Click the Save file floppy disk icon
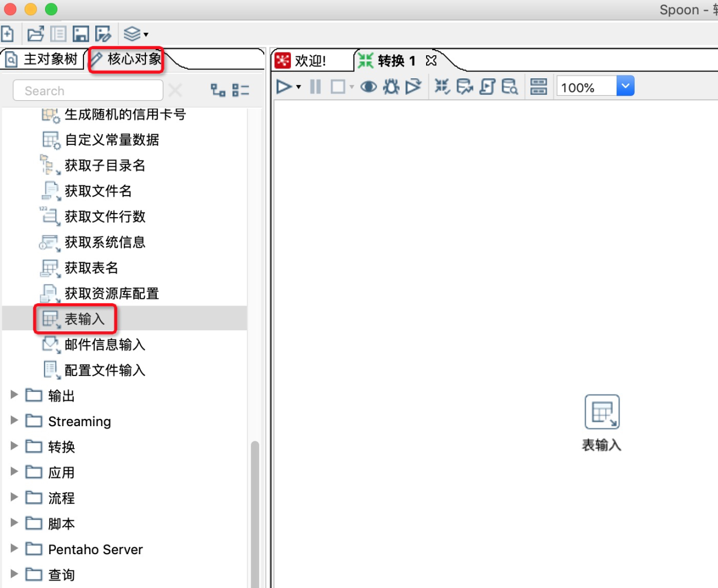This screenshot has width=718, height=588. 81,34
